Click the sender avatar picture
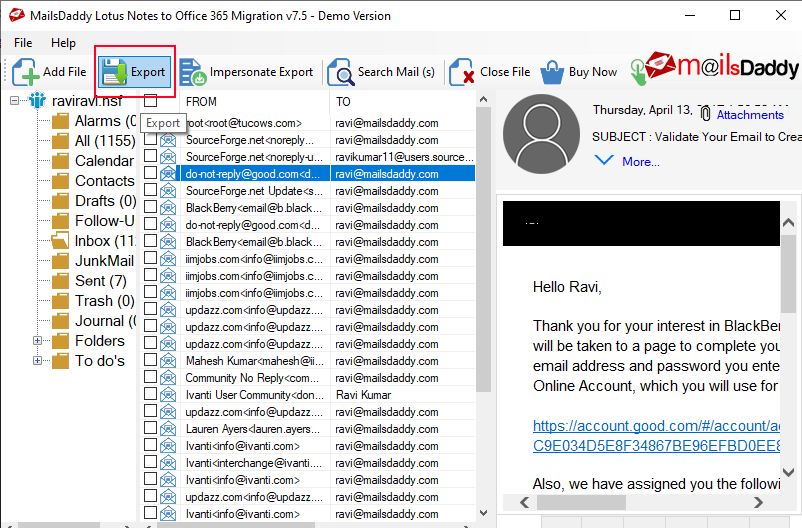This screenshot has width=802, height=528. click(x=541, y=134)
